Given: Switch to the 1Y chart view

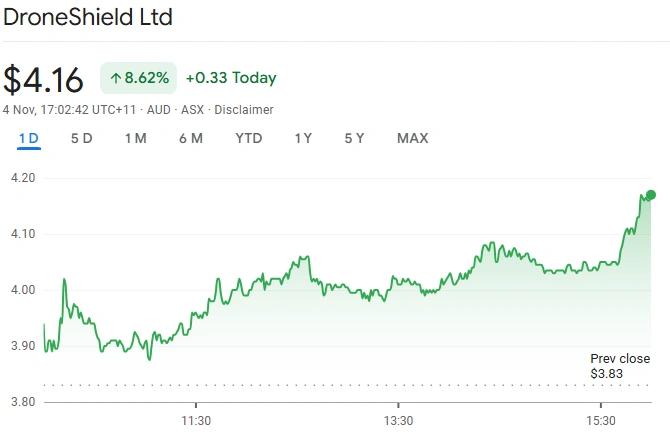Looking at the screenshot, I should [303, 138].
